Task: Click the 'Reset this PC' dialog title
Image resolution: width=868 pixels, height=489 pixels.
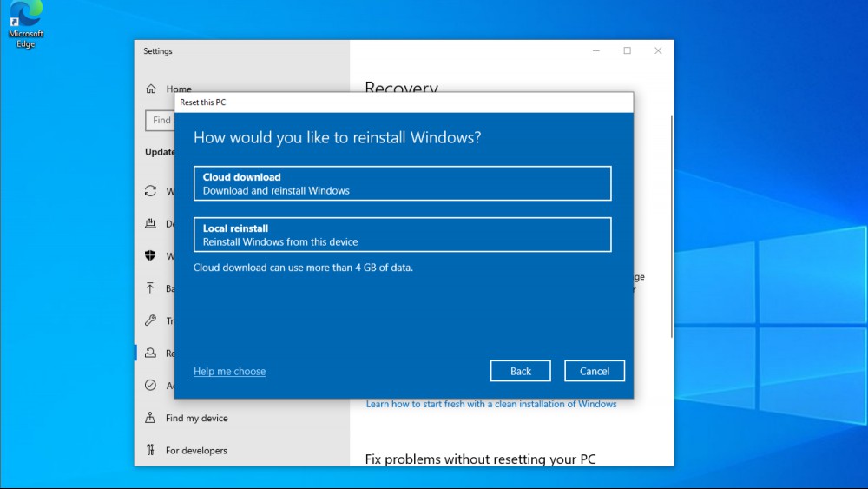Action: click(x=202, y=102)
